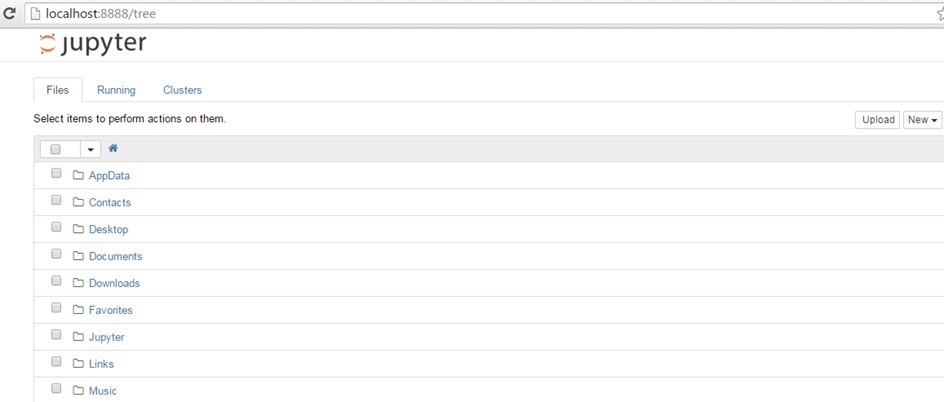Image resolution: width=944 pixels, height=402 pixels.
Task: Check the Contacts folder checkbox
Action: (x=56, y=201)
